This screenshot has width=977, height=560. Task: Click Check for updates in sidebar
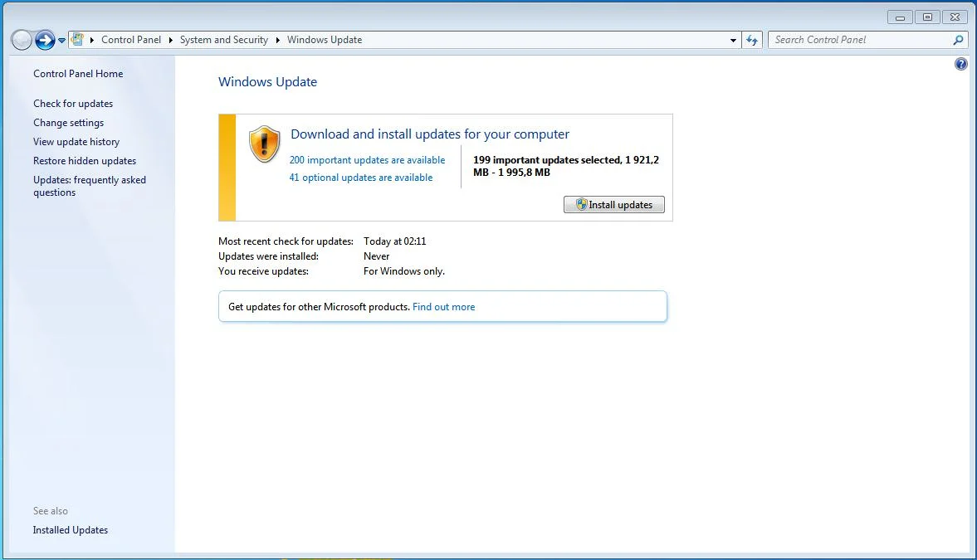pyautogui.click(x=73, y=104)
